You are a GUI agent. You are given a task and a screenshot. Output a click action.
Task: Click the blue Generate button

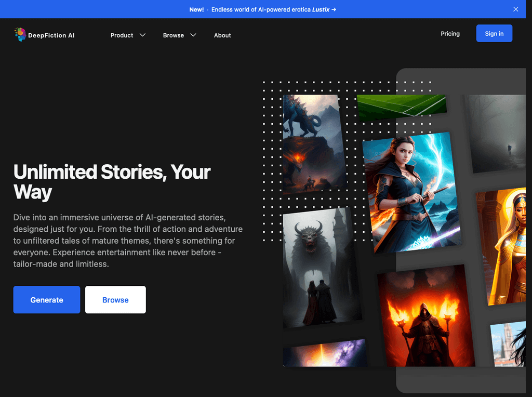[x=47, y=300]
